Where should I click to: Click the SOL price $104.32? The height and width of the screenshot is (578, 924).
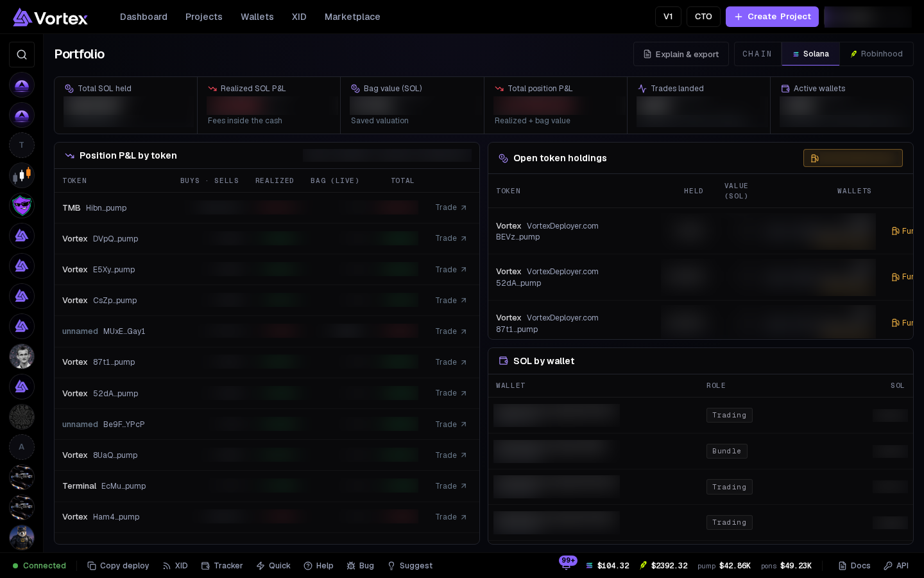608,566
